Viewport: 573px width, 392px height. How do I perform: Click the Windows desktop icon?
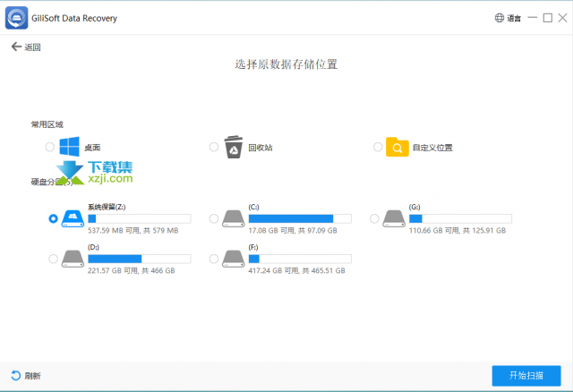(x=70, y=147)
